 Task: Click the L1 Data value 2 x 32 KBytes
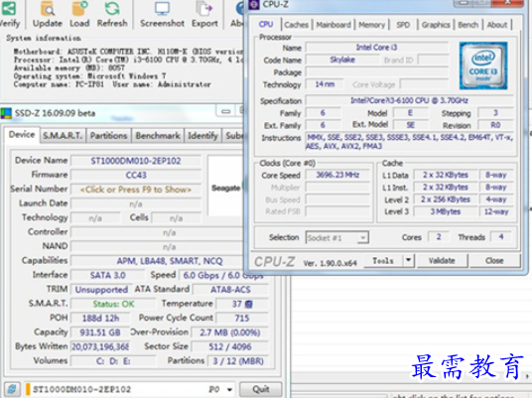[445, 175]
